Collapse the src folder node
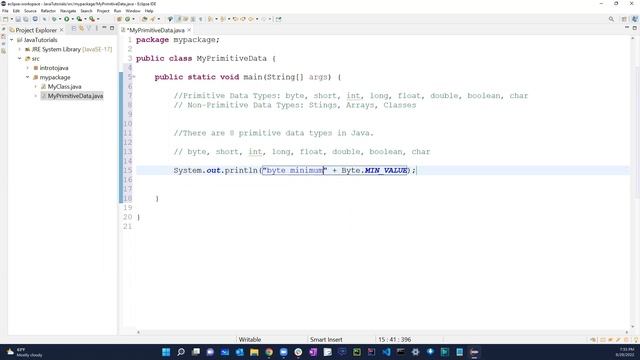This screenshot has height=360, width=640. [20, 59]
